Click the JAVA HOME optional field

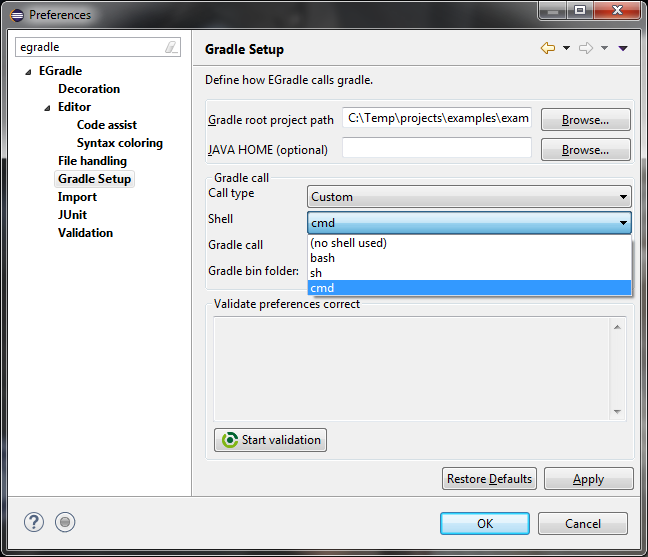pos(437,148)
